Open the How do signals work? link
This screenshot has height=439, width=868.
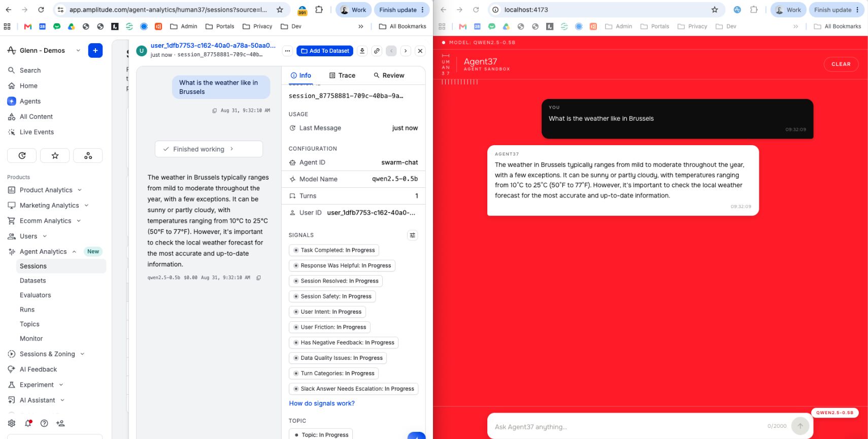click(x=322, y=403)
